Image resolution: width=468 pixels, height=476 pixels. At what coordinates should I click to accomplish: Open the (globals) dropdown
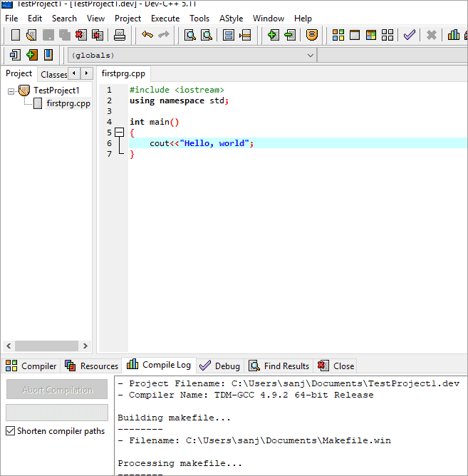pyautogui.click(x=192, y=56)
